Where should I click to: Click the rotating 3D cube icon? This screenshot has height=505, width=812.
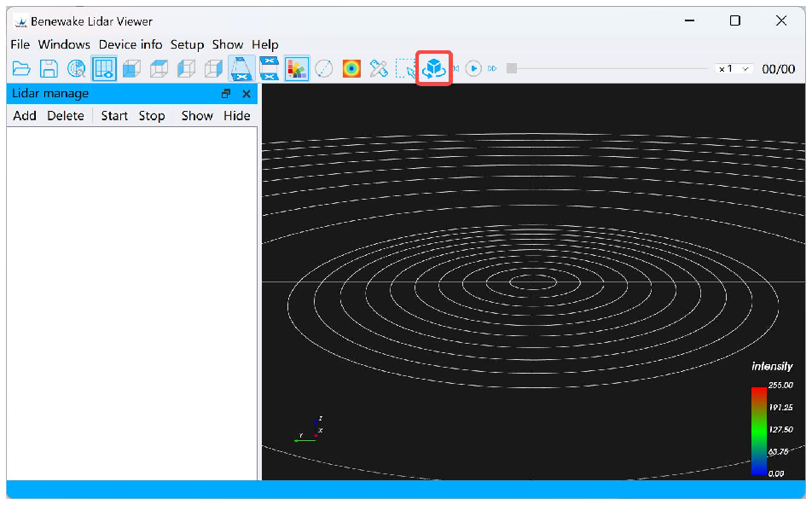434,68
